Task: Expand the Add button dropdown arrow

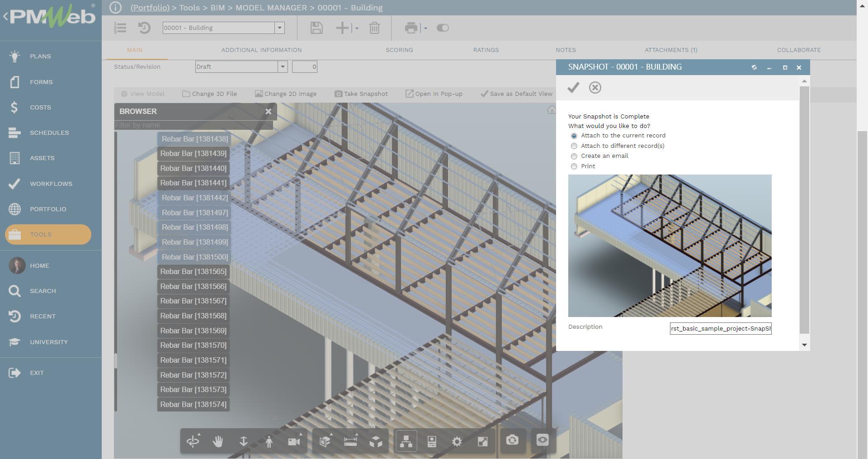Action: [357, 28]
